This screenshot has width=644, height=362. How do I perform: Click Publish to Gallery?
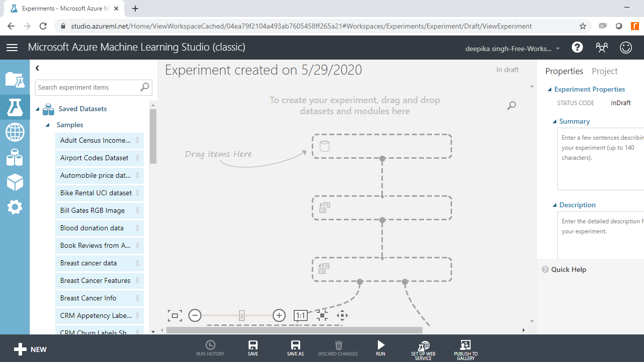(x=466, y=350)
